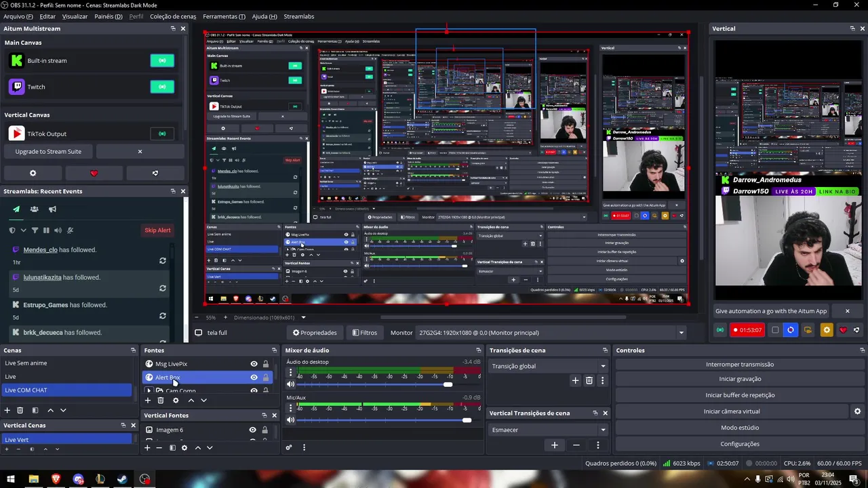Open virtual camera settings gear

tap(857, 411)
